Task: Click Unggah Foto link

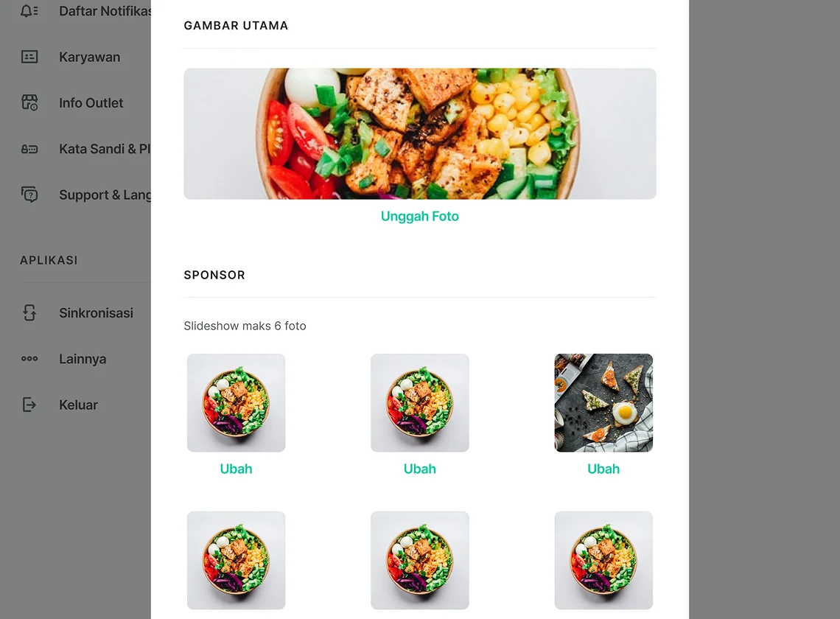Action: click(419, 216)
